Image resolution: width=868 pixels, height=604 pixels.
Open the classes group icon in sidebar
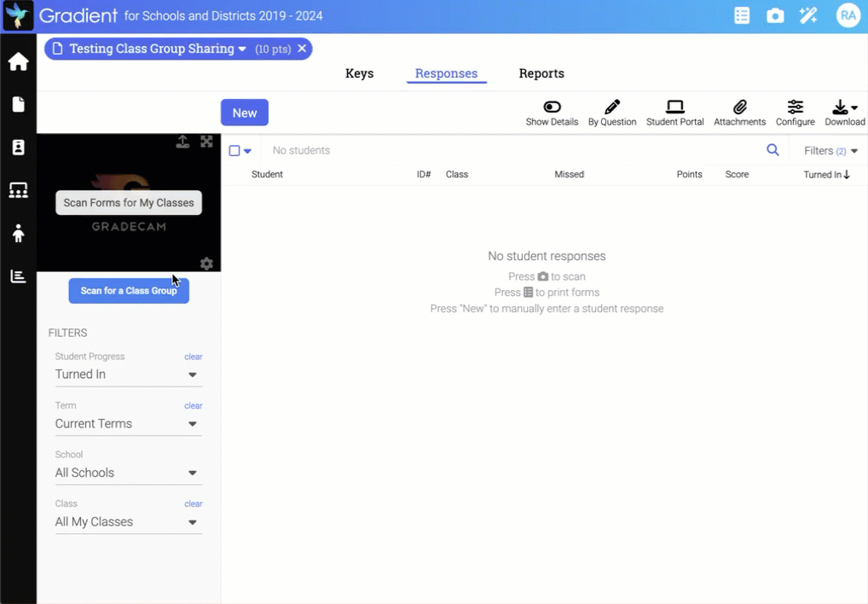18,190
